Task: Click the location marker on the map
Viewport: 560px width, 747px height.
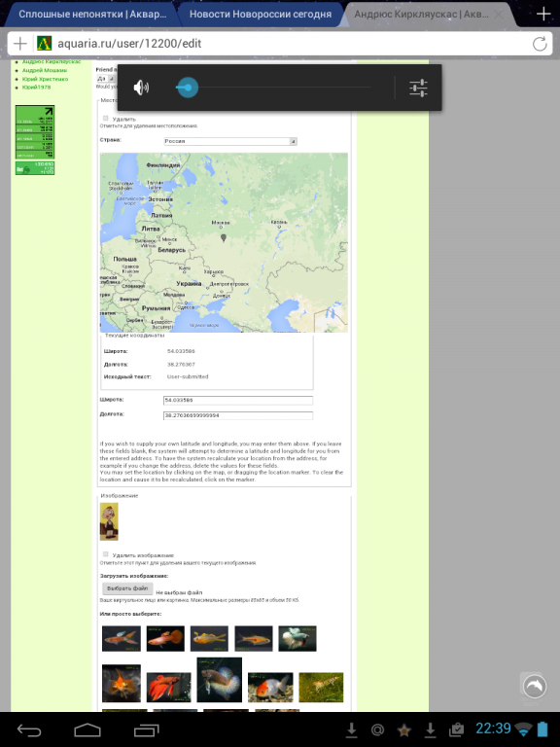Action: coord(224,237)
